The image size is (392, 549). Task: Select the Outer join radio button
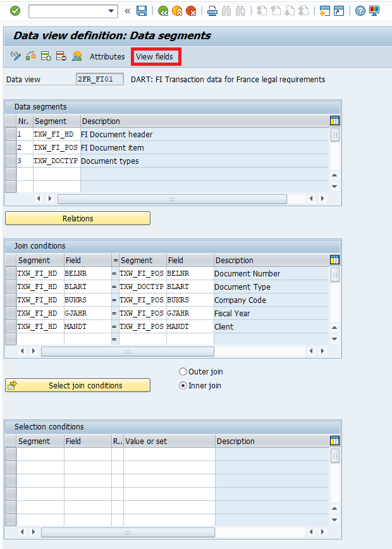183,372
